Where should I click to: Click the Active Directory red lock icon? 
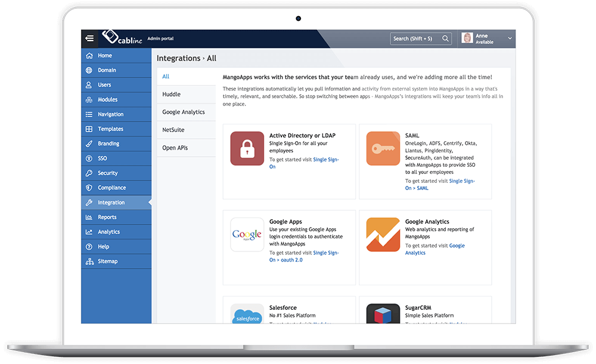(x=247, y=148)
